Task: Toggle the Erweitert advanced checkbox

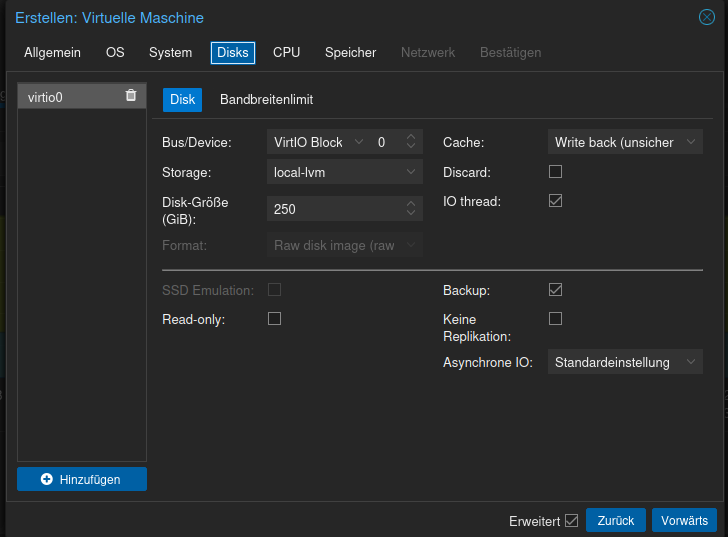Action: tap(572, 520)
